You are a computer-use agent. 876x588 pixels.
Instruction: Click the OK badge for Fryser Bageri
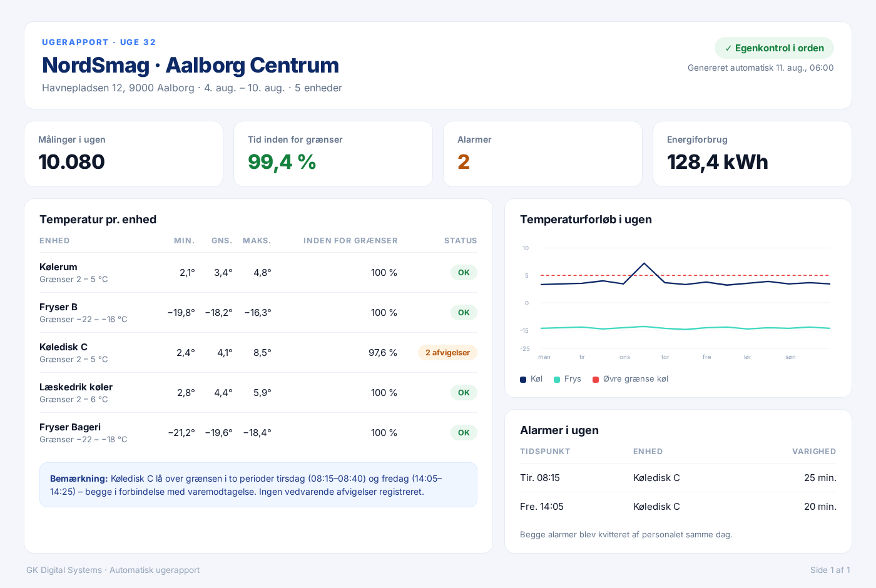(464, 433)
